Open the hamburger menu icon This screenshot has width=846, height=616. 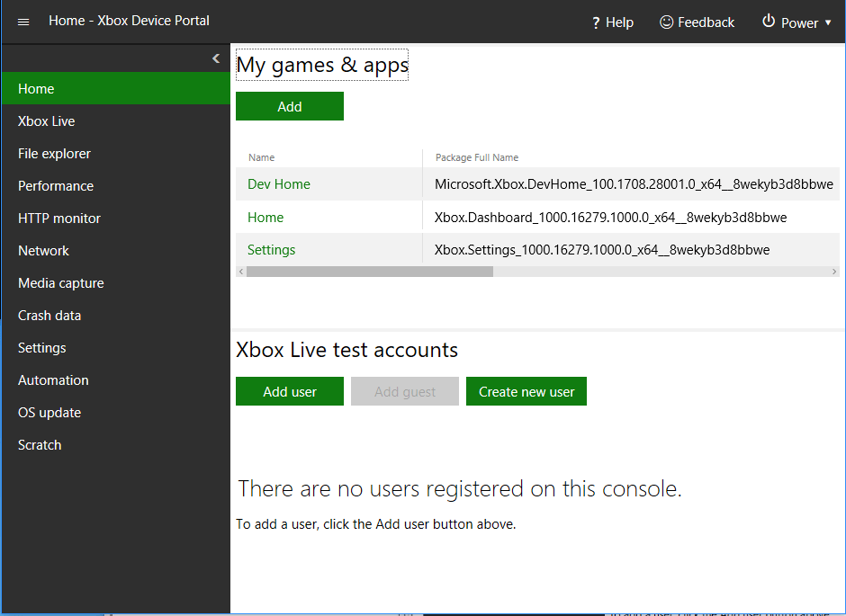[23, 22]
